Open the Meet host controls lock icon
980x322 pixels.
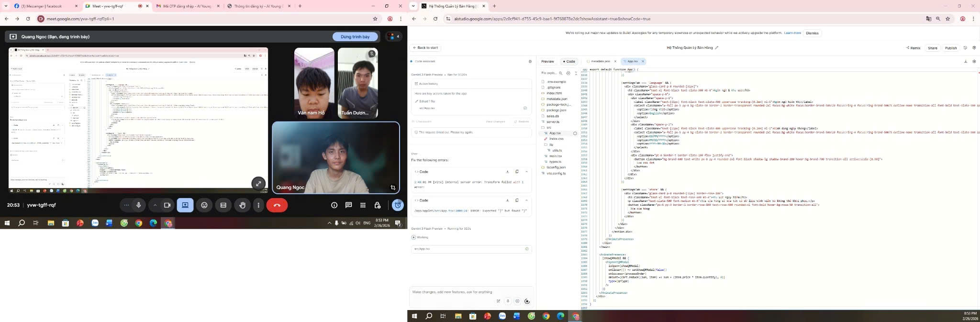coord(377,205)
